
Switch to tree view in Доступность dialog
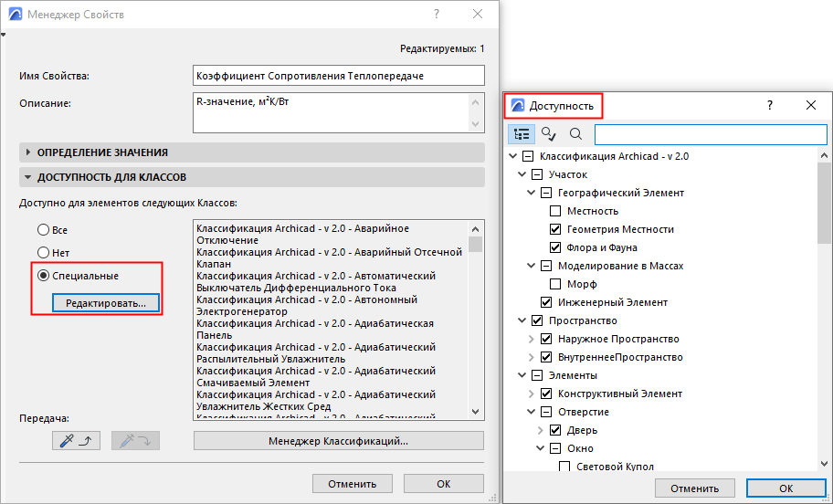(x=522, y=134)
